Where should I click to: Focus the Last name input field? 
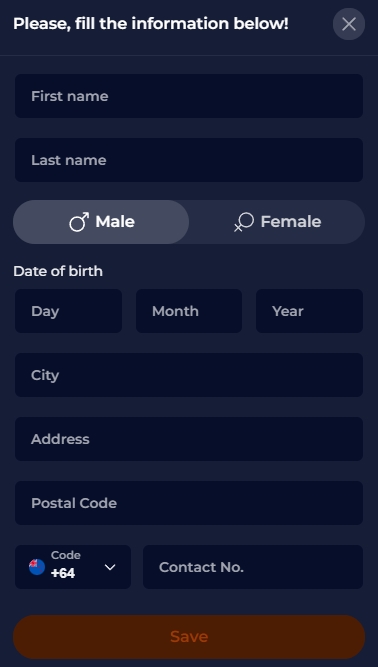[189, 160]
